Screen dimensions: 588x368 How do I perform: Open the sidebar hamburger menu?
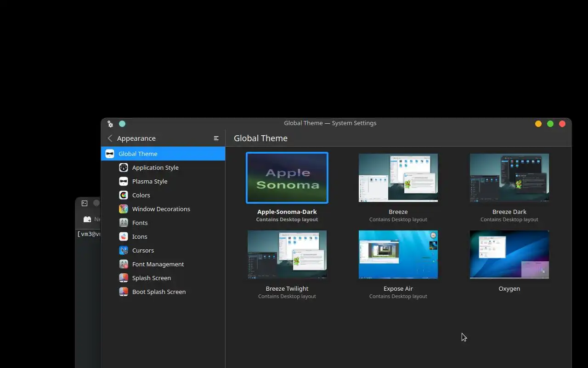(216, 138)
